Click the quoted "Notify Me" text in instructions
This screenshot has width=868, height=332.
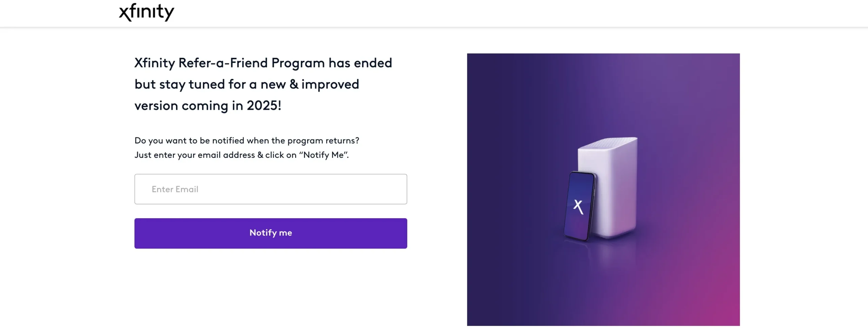323,155
